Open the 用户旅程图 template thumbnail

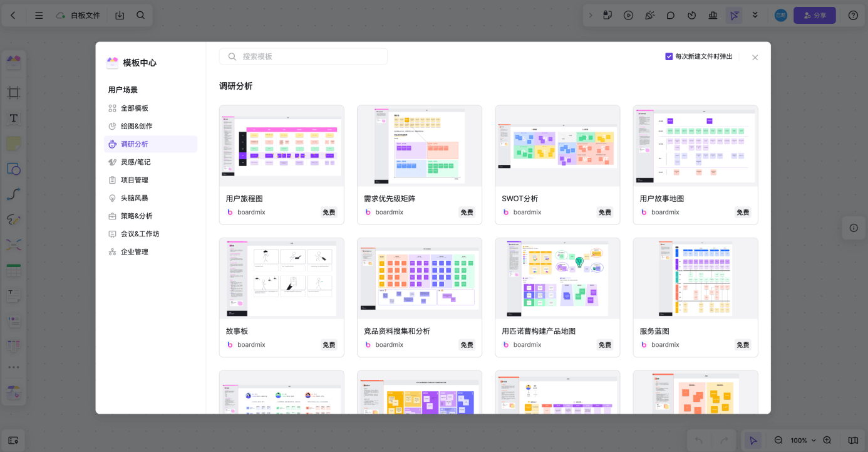282,146
